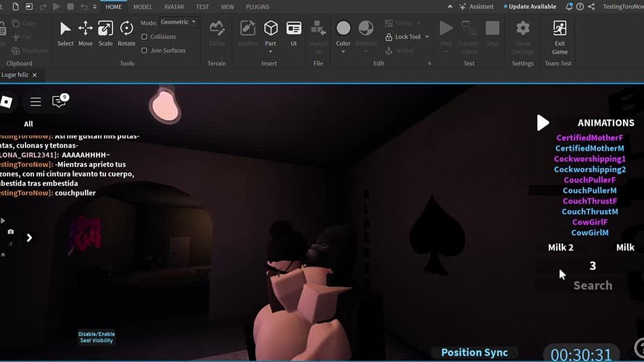Image resolution: width=644 pixels, height=362 pixels.
Task: Expand the Lock Tool dropdown
Action: [427, 37]
